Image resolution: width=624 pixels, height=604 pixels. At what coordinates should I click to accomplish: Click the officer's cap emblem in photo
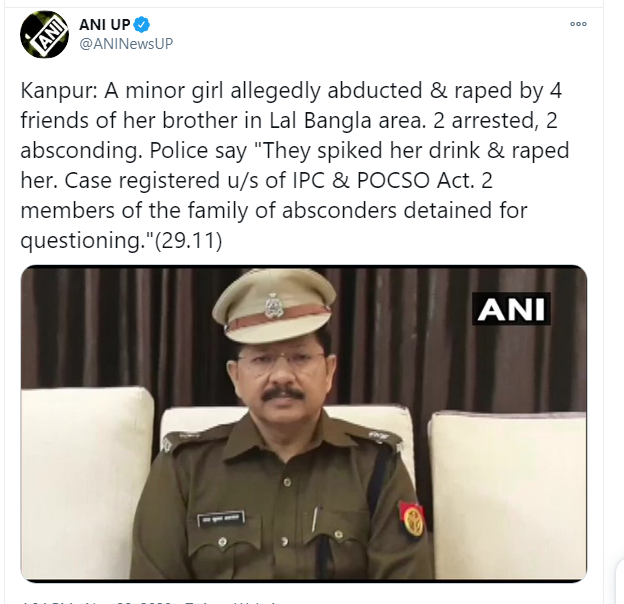[274, 305]
